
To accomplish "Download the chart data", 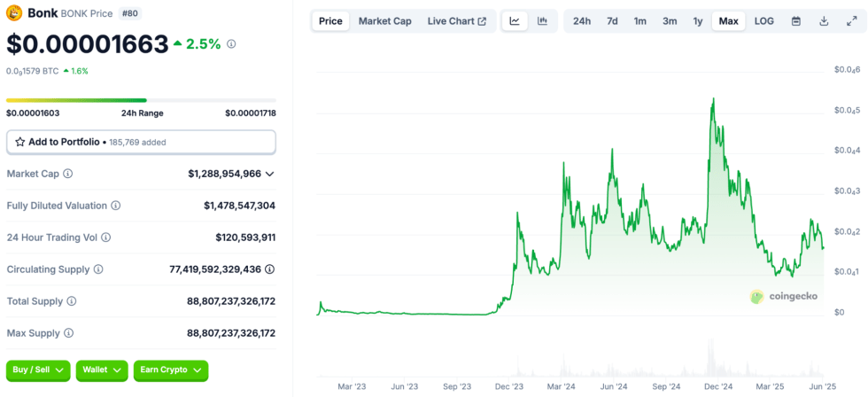I will (x=824, y=21).
